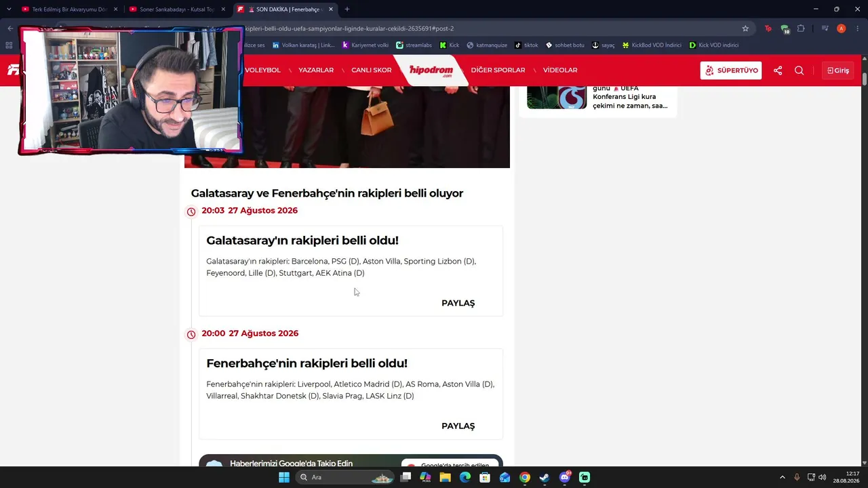Open the network icon in system tray
The image size is (868, 488).
[811, 477]
